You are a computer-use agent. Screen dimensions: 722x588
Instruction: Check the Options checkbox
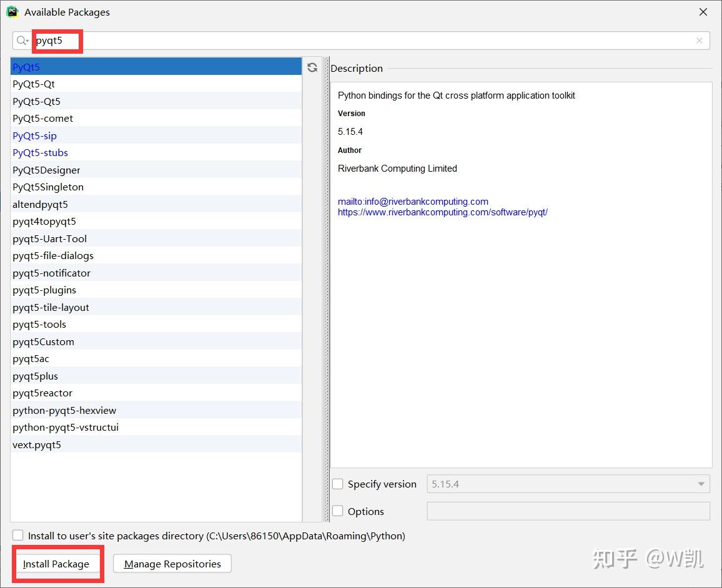(x=338, y=511)
